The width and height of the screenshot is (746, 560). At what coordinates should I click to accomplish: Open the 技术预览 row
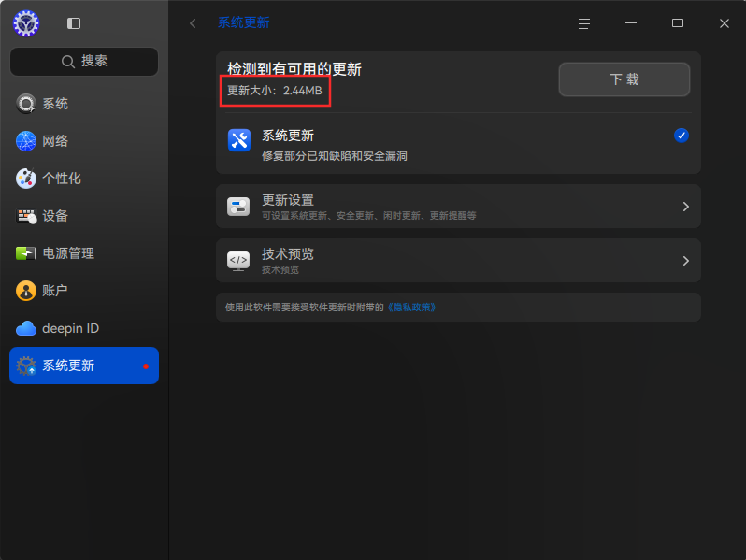click(x=458, y=261)
